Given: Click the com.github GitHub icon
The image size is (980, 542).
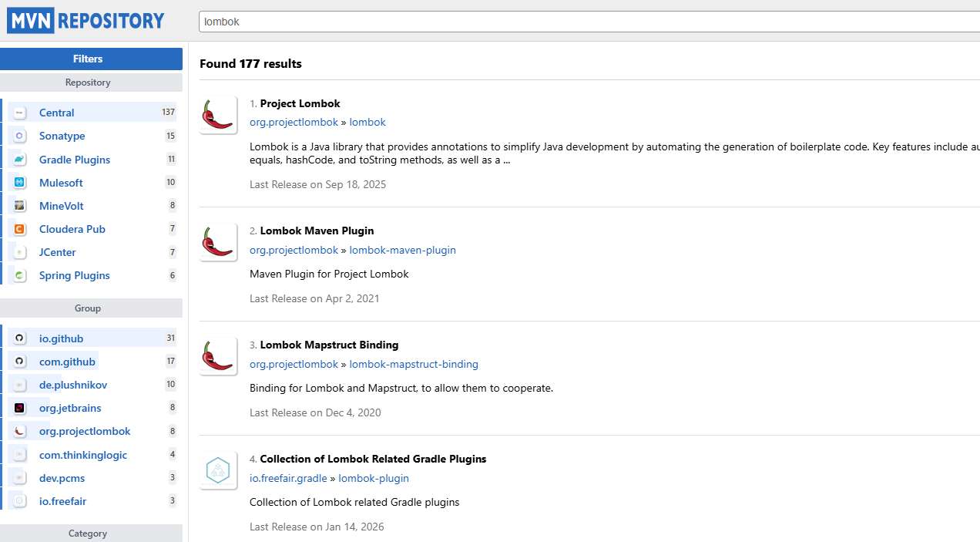Looking at the screenshot, I should [20, 362].
